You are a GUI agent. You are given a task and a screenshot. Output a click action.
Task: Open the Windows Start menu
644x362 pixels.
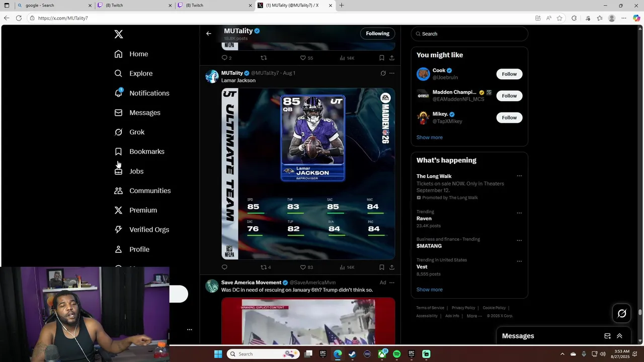(218, 354)
